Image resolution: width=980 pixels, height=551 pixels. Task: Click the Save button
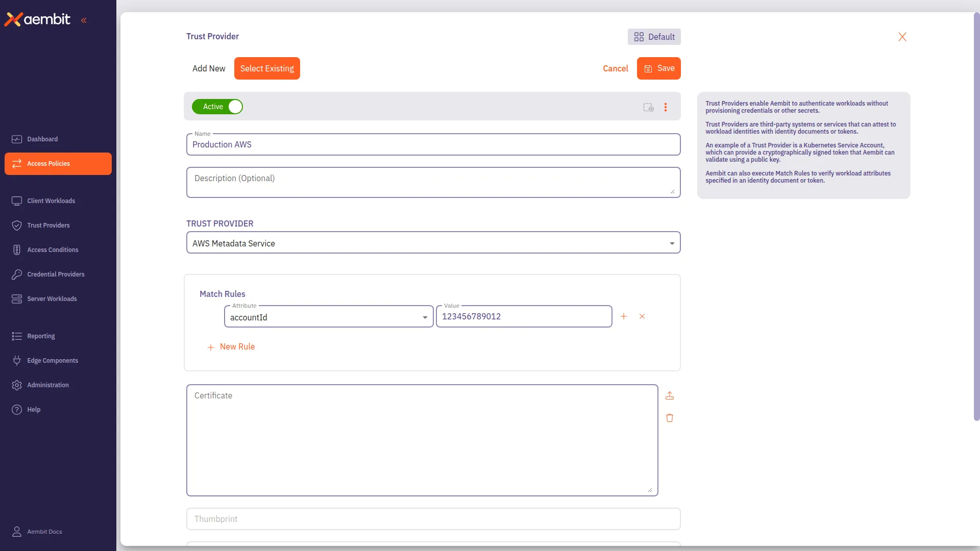(x=658, y=68)
